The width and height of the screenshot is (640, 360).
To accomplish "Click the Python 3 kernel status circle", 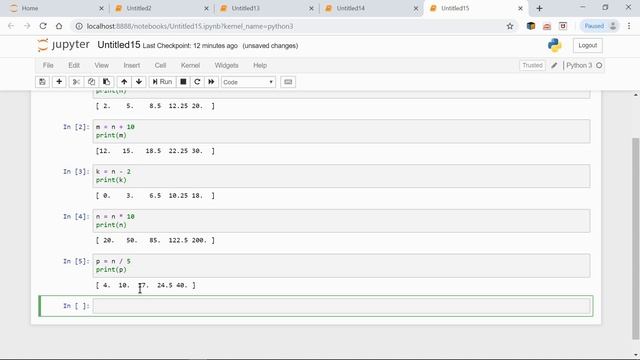I will pos(599,65).
